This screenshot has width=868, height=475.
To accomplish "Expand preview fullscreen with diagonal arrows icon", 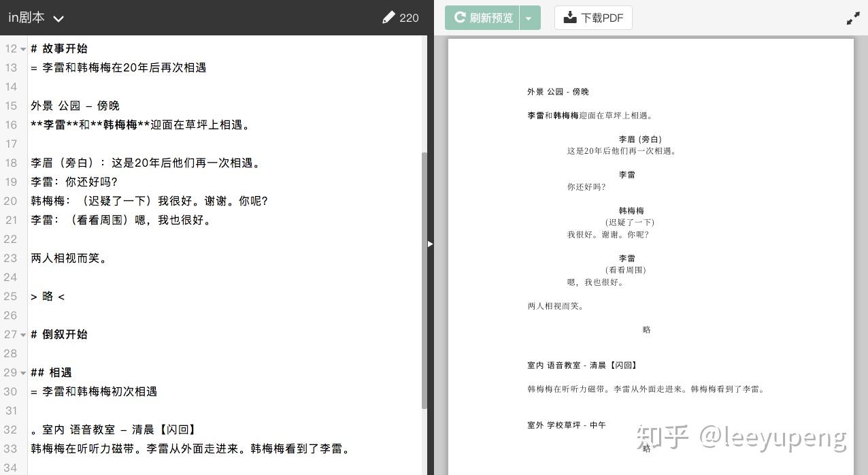I will point(853,18).
